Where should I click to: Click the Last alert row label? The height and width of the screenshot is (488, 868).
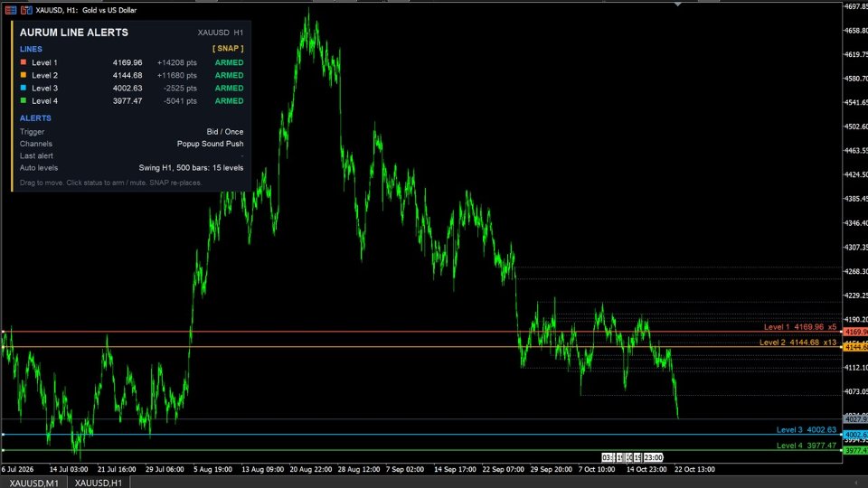(x=36, y=155)
